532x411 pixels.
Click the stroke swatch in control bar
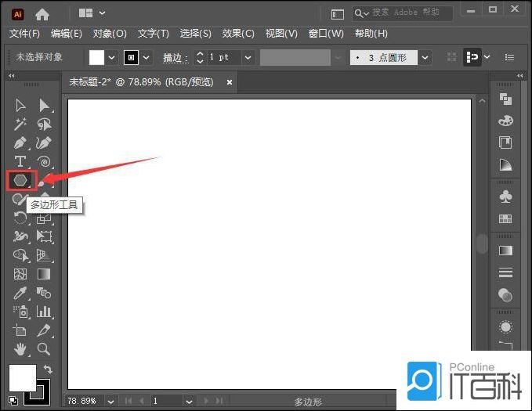tap(132, 58)
